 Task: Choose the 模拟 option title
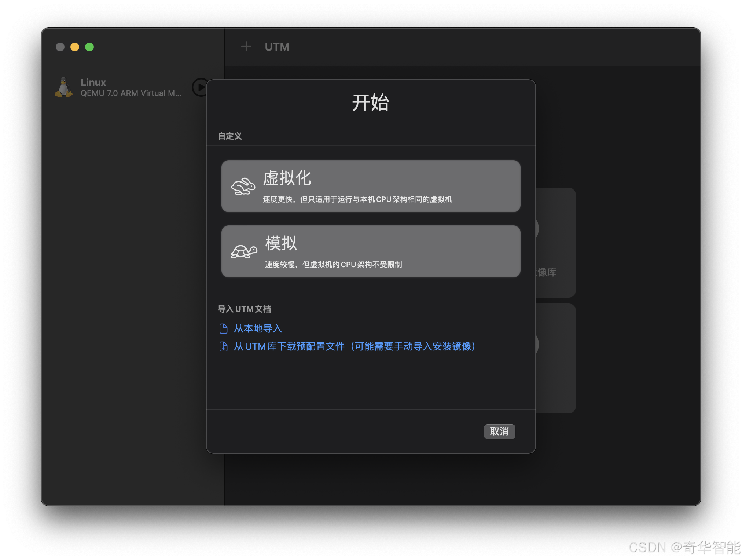coord(281,243)
